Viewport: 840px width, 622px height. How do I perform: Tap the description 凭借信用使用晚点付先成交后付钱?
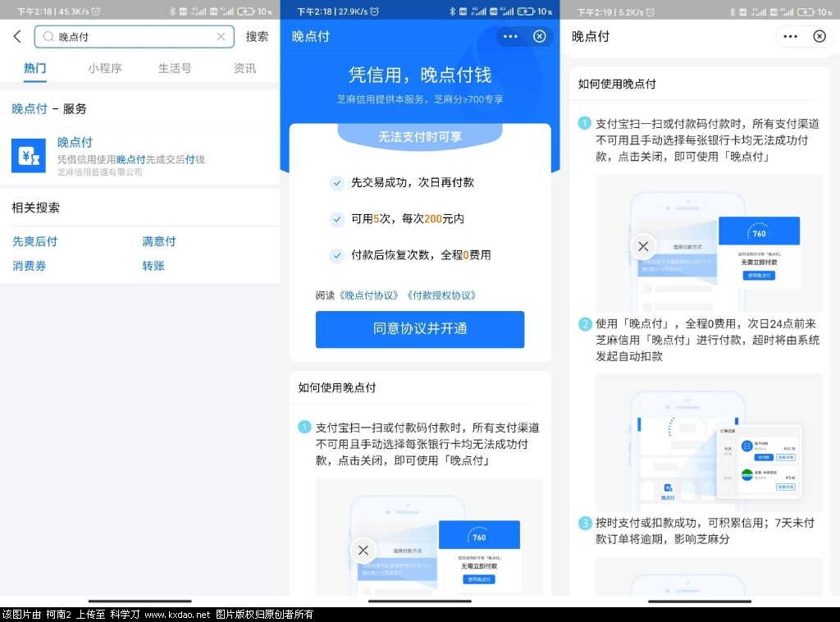131,160
